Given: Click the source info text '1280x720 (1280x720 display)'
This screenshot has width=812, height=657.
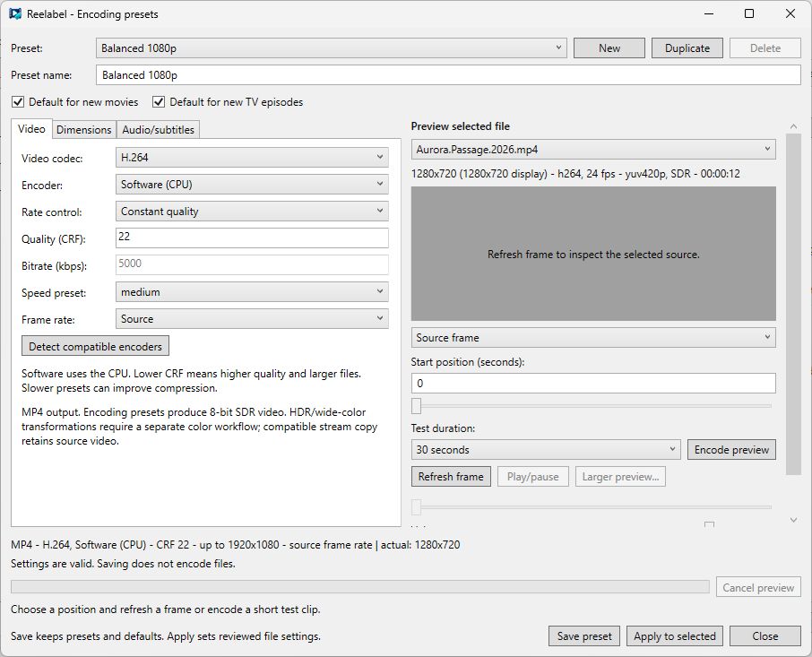Looking at the screenshot, I should [x=479, y=174].
